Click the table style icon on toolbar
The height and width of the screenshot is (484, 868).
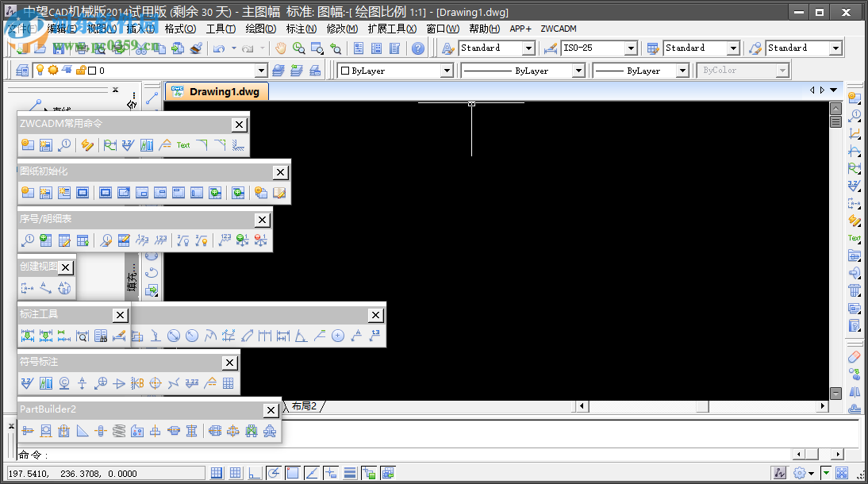[x=653, y=48]
